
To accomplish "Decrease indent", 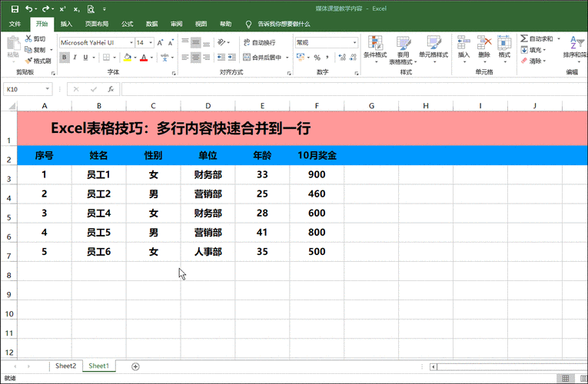I will tap(221, 58).
